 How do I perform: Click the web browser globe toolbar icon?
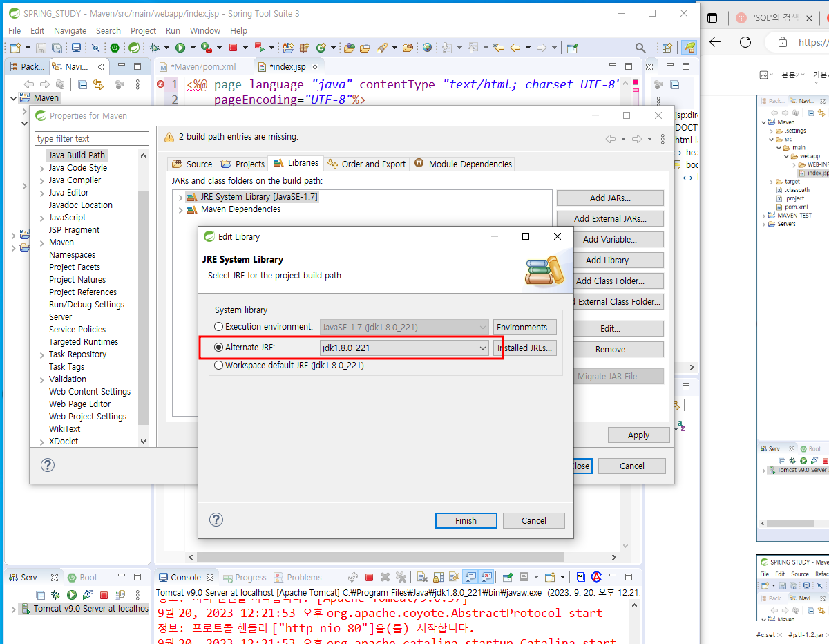[x=427, y=48]
